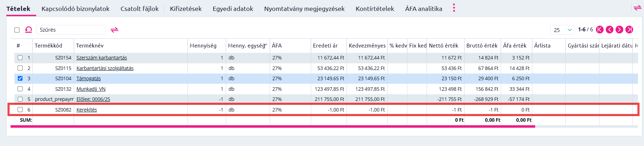644x146 pixels.
Task: Open the page size dropdown showing 25
Action: pyautogui.click(x=562, y=30)
